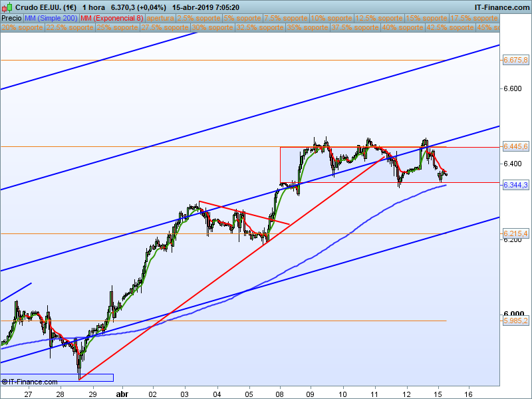Click the 11 date label on the time axis
Image resolution: width=532 pixels, height=399 pixels.
375,394
